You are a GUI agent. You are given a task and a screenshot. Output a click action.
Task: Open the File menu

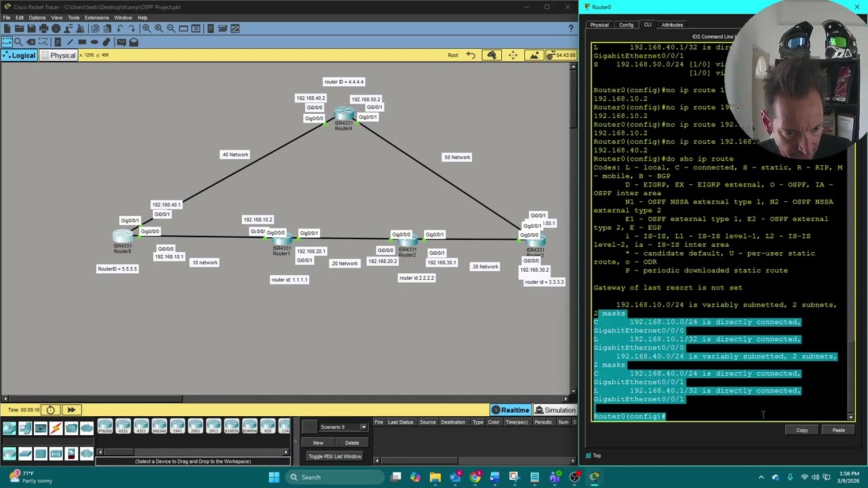pyautogui.click(x=6, y=18)
